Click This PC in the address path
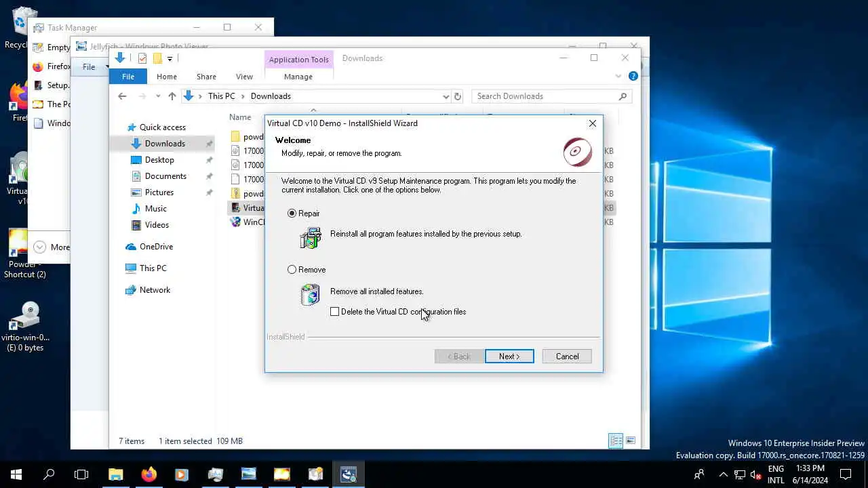868x488 pixels. pos(222,96)
